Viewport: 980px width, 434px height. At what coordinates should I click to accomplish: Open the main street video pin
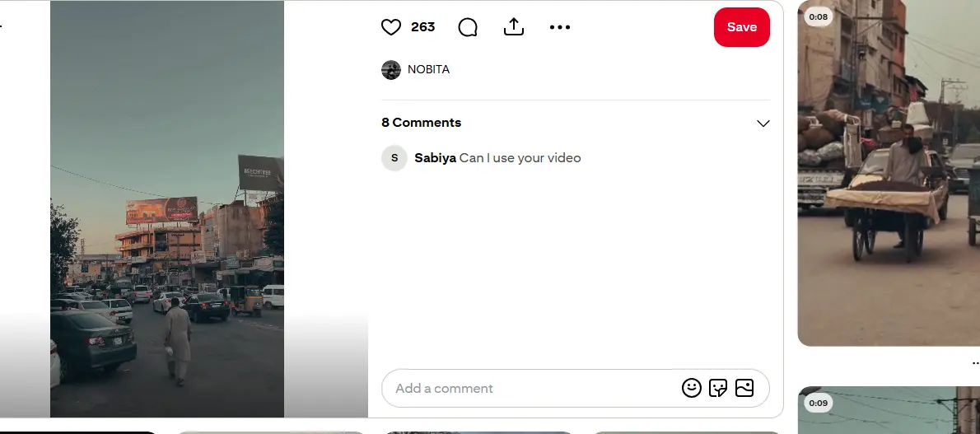point(167,209)
